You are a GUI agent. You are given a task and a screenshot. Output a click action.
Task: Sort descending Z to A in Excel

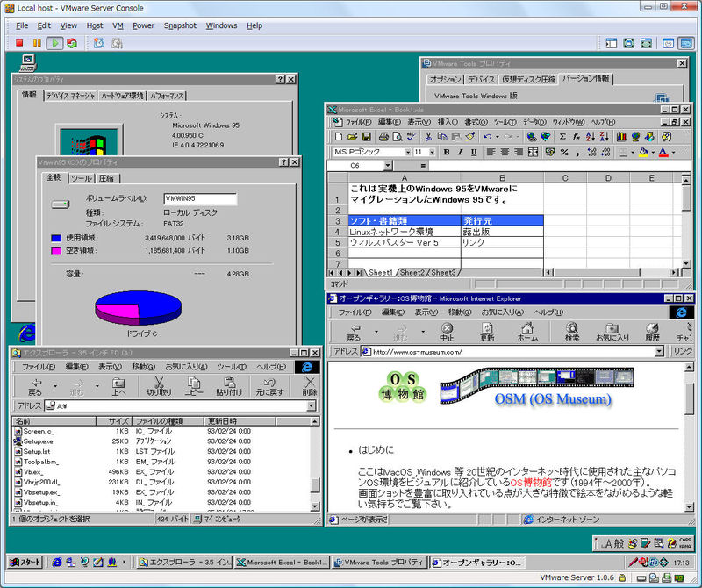605,137
